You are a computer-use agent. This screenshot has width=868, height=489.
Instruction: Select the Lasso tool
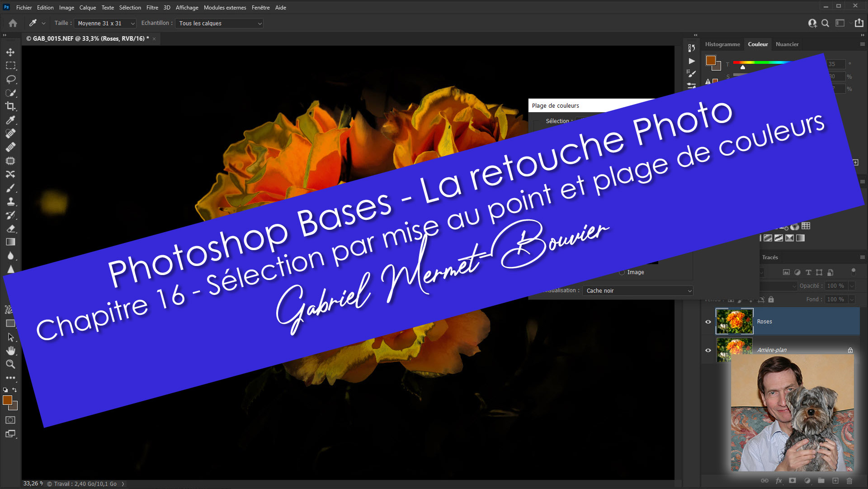point(10,79)
